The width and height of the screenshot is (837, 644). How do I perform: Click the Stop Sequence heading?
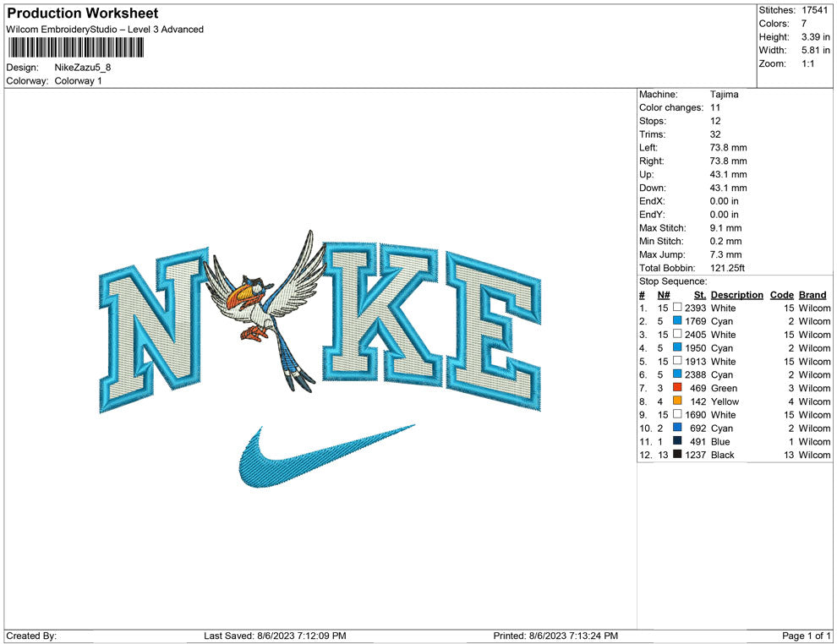(673, 281)
